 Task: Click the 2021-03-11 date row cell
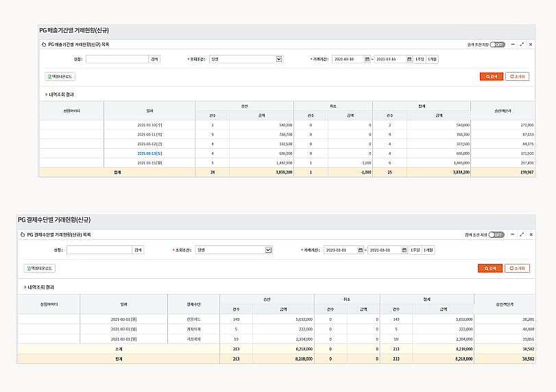pos(149,135)
